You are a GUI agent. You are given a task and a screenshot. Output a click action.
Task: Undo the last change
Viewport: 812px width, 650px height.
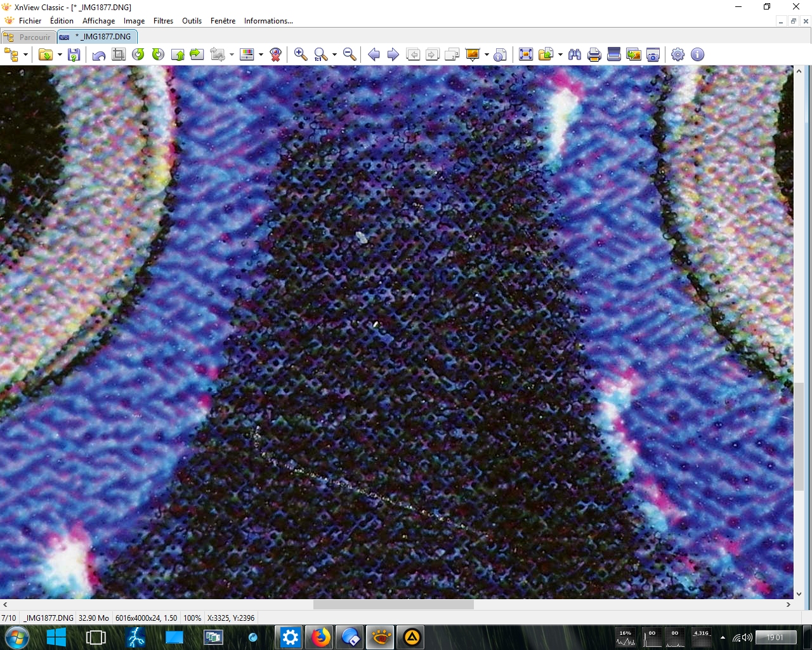99,55
